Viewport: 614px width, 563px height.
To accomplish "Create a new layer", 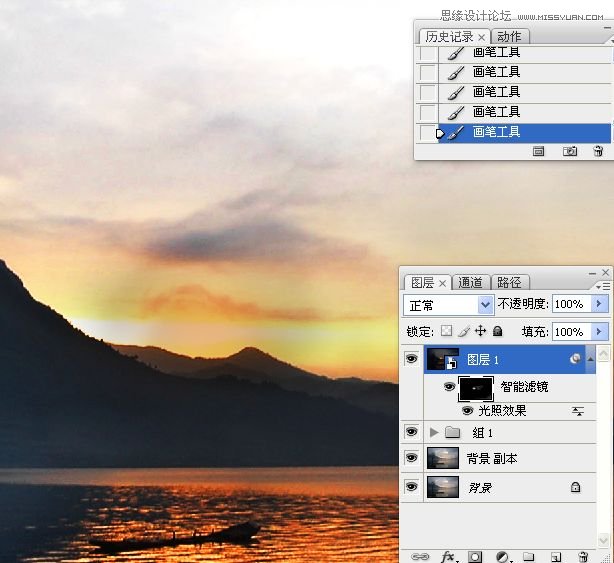I will click(x=556, y=556).
